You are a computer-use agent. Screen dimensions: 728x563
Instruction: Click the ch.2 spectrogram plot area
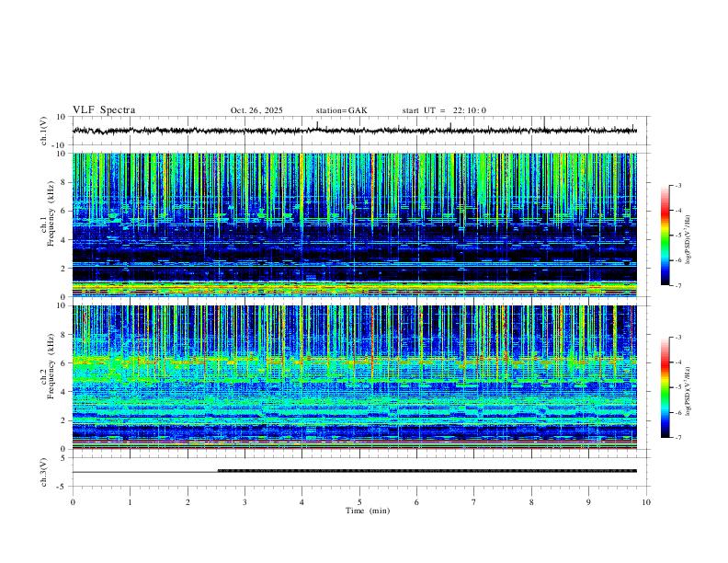pyautogui.click(x=355, y=377)
